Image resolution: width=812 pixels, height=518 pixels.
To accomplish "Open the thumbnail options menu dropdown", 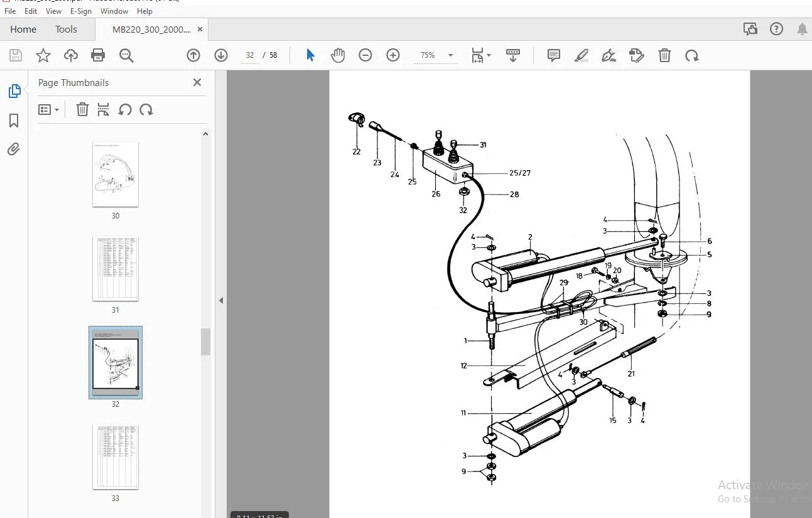I will [49, 110].
